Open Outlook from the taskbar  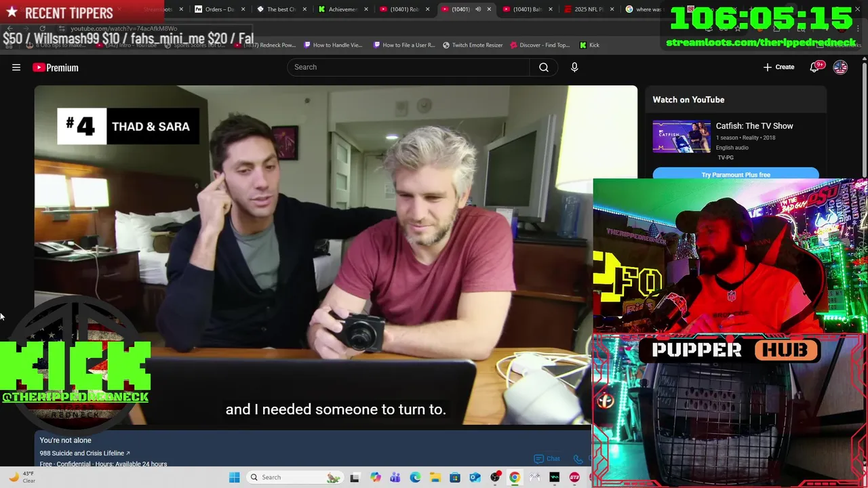(475, 477)
